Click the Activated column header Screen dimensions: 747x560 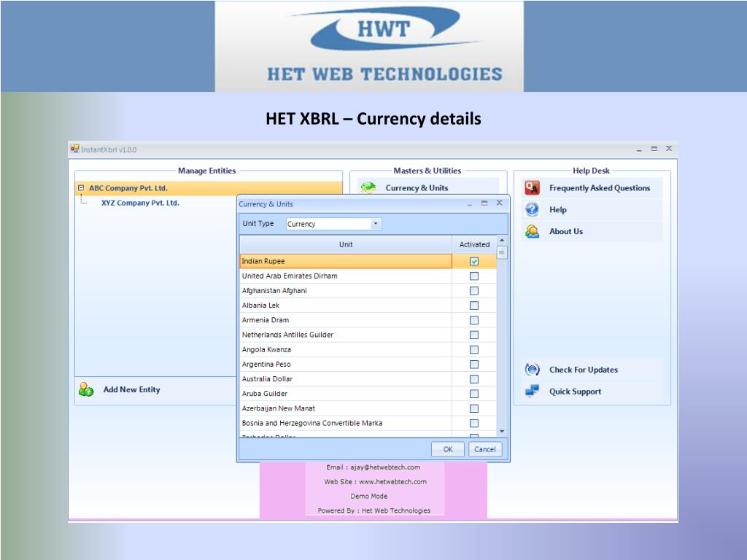point(474,245)
